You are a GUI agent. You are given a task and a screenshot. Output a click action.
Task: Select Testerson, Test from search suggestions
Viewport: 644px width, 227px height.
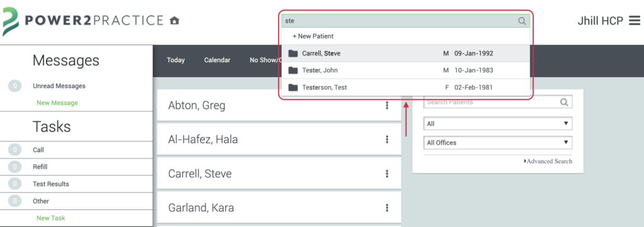406,87
